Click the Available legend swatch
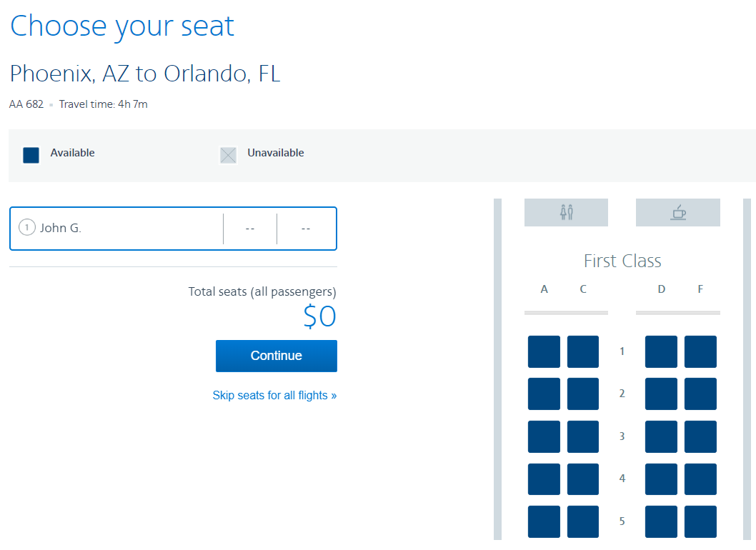This screenshot has width=756, height=550. click(31, 155)
